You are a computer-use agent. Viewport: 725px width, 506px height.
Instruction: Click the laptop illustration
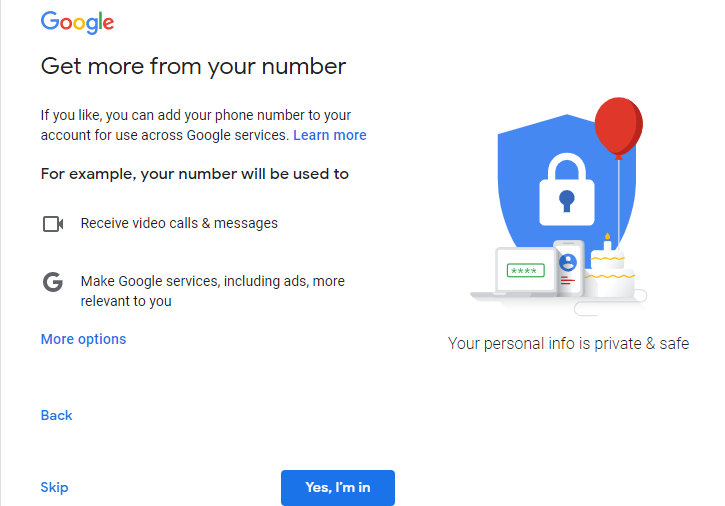[x=516, y=275]
